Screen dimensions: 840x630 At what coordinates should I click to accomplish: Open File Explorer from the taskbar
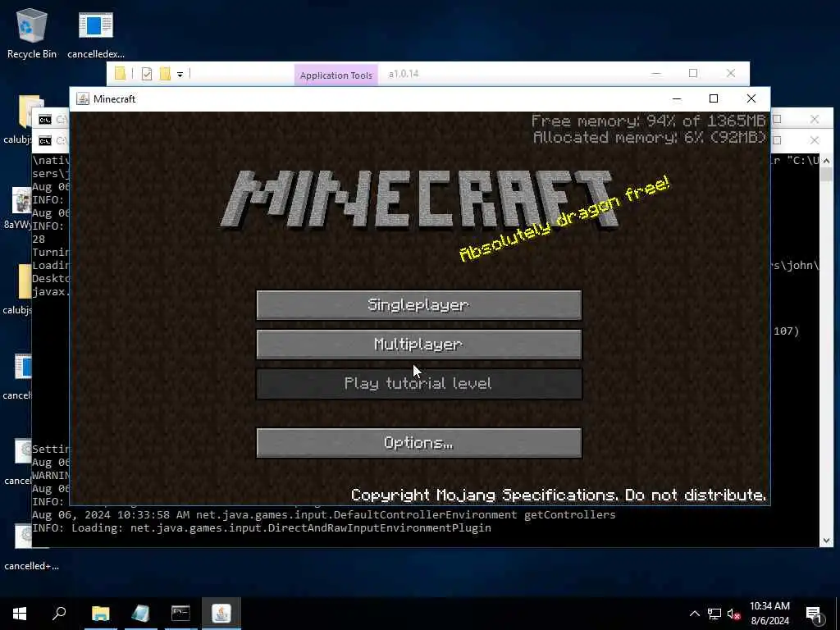coord(100,614)
